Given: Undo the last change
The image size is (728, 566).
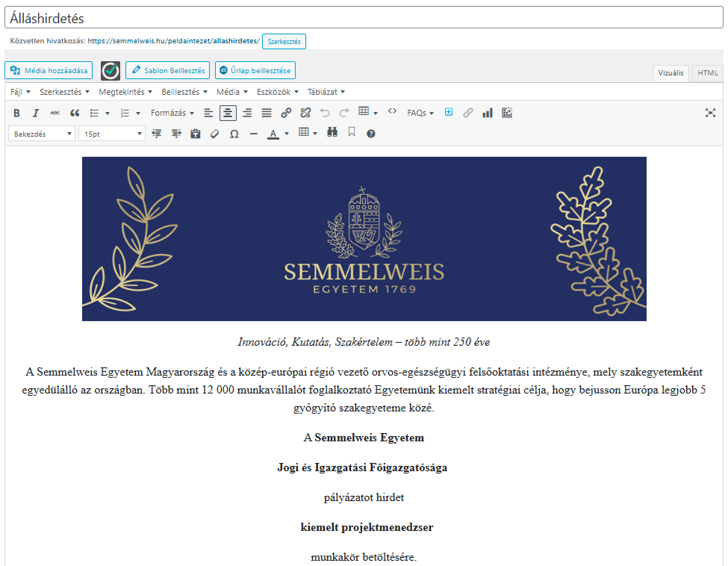Looking at the screenshot, I should pyautogui.click(x=325, y=113).
